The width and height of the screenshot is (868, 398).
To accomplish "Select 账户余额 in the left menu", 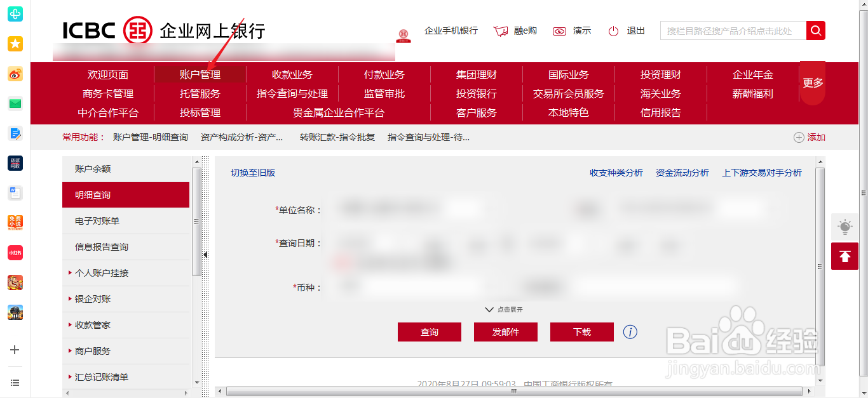I will click(126, 169).
